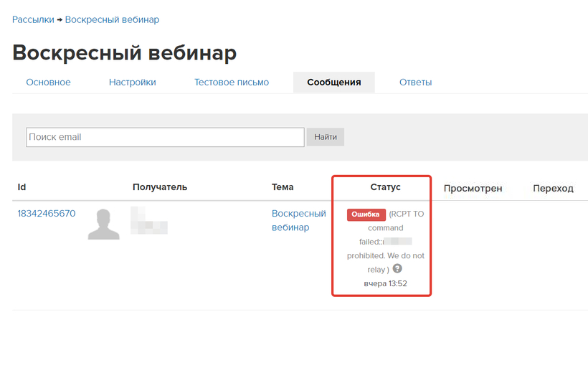Open message ID 18342465670
Image resolution: width=588 pixels, height=378 pixels.
[x=47, y=213]
